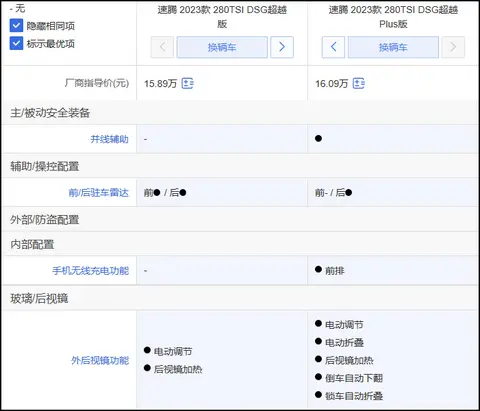480x411 pixels.
Task: Click 换辆车 button for 超越Plus版
Action: [393, 47]
